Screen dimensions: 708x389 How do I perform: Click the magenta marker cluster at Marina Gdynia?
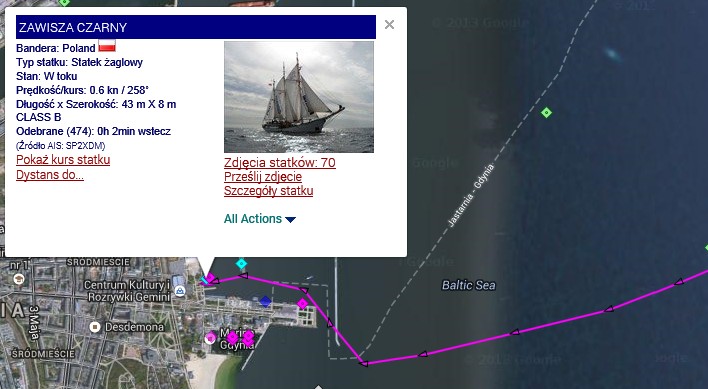coord(240,337)
